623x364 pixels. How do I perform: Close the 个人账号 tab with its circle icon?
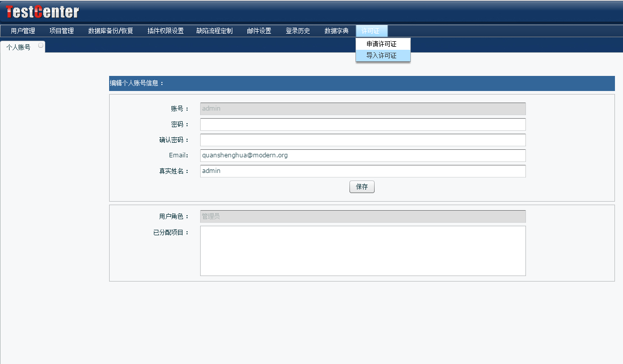click(x=41, y=45)
